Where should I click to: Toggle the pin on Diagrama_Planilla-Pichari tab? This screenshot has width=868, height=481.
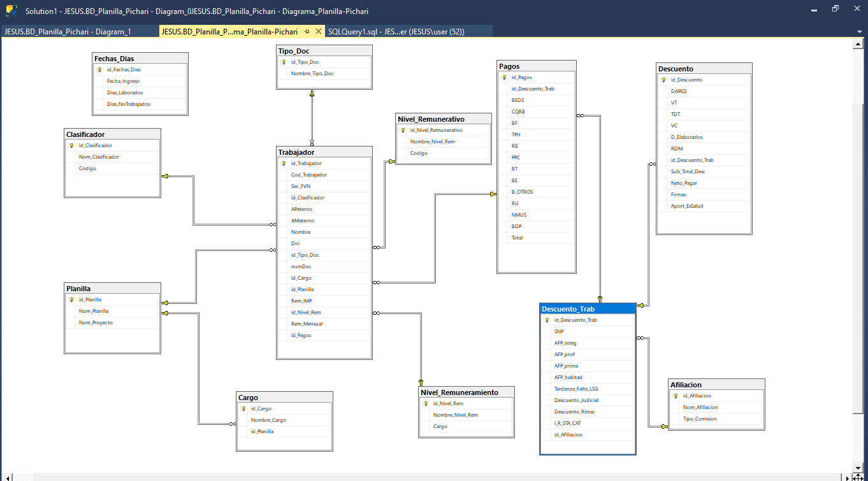tap(307, 31)
